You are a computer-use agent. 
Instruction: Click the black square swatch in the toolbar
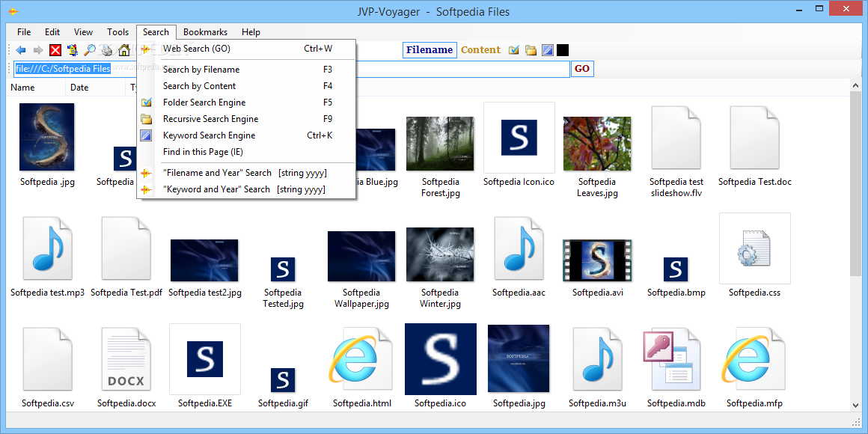[x=563, y=50]
